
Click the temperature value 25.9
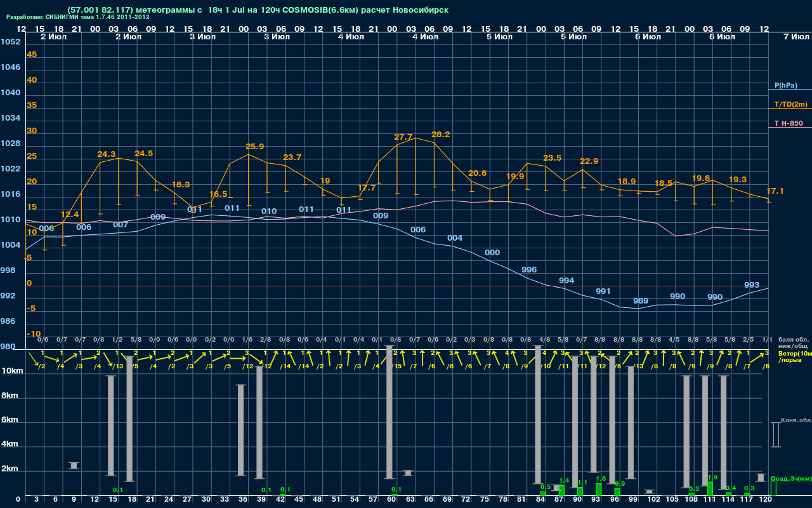tap(254, 147)
